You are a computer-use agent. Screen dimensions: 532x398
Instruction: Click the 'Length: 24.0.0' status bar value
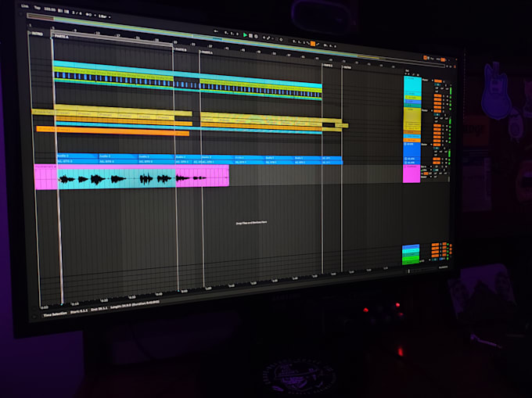[x=122, y=306]
